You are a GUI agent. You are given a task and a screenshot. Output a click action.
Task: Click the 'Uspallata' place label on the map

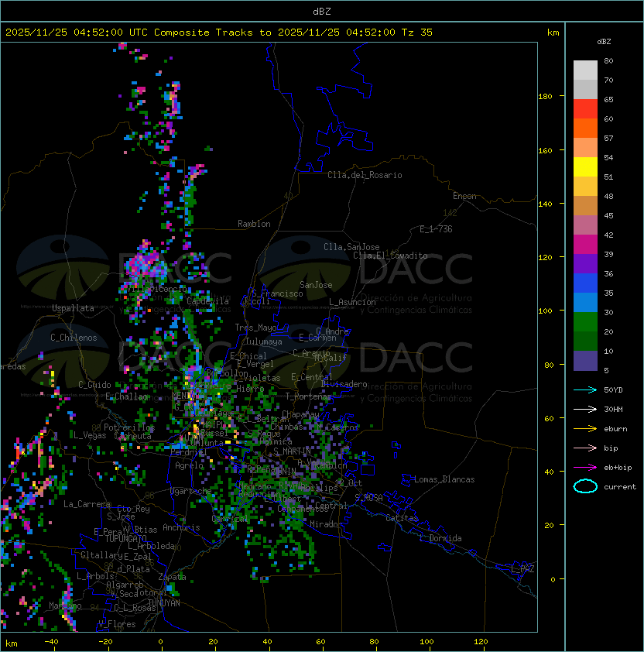73,308
